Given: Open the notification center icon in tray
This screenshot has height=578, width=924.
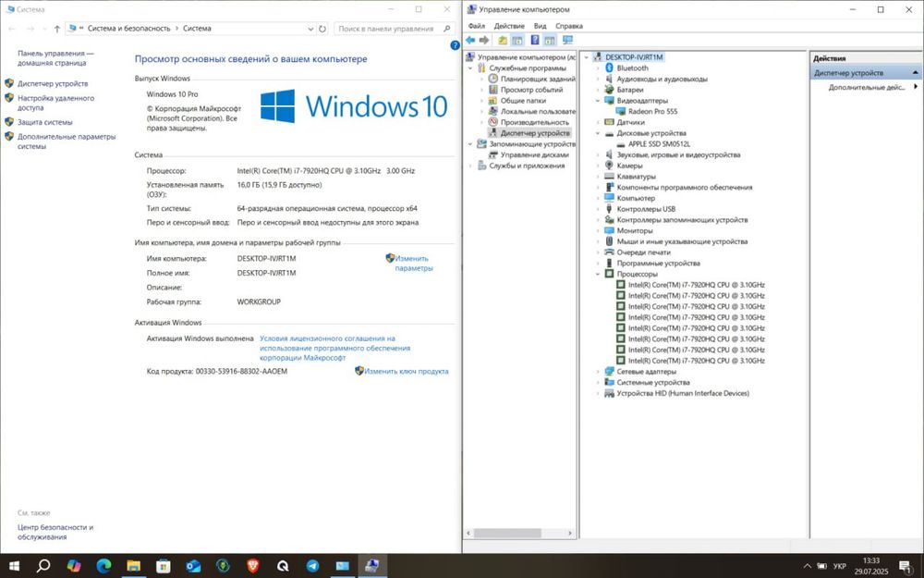Looking at the screenshot, I should [x=905, y=568].
